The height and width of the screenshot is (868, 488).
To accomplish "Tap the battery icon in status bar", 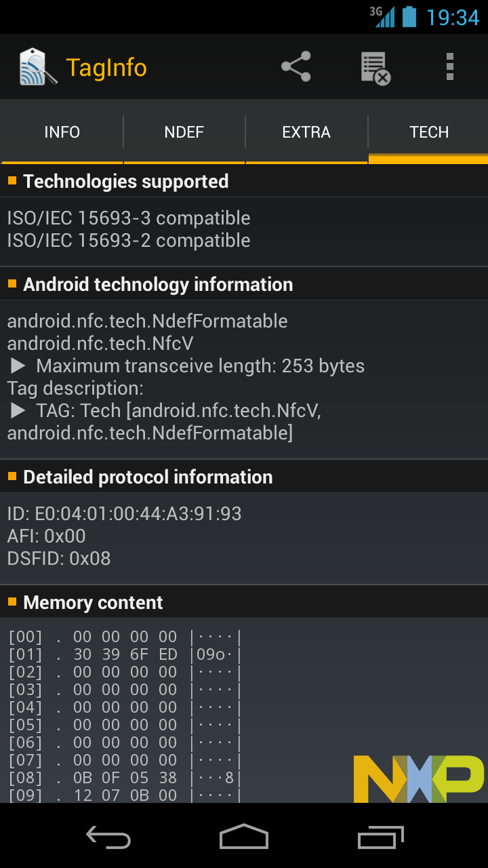I will 409,16.
